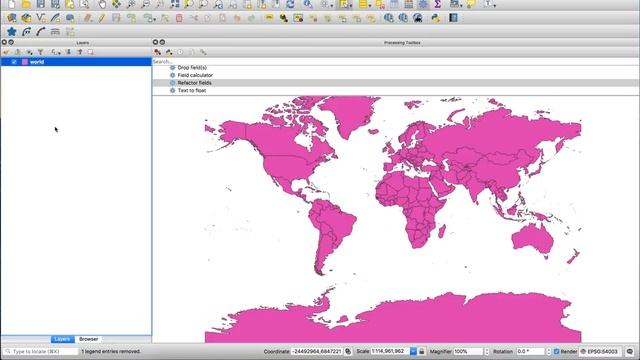Image resolution: width=640 pixels, height=360 pixels.
Task: Click the Refresh map icon
Action: coord(290,4)
